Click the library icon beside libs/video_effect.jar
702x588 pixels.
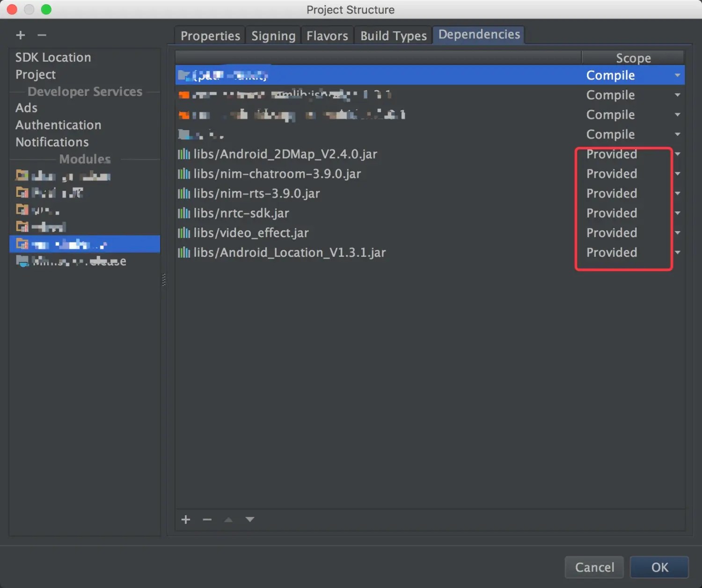point(184,232)
